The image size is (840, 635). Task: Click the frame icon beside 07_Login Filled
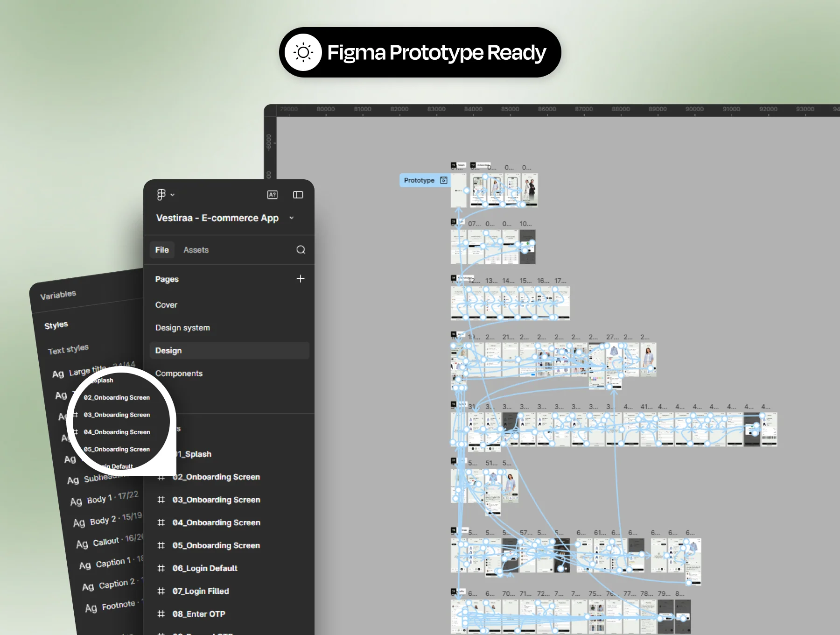[x=161, y=591]
